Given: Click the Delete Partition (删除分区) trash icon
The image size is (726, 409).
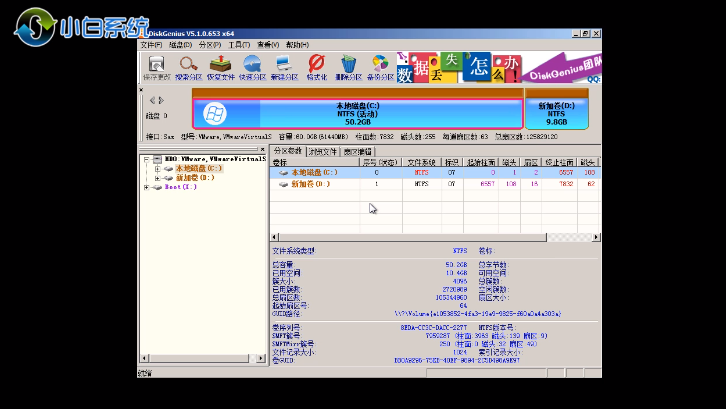Looking at the screenshot, I should pyautogui.click(x=348, y=68).
